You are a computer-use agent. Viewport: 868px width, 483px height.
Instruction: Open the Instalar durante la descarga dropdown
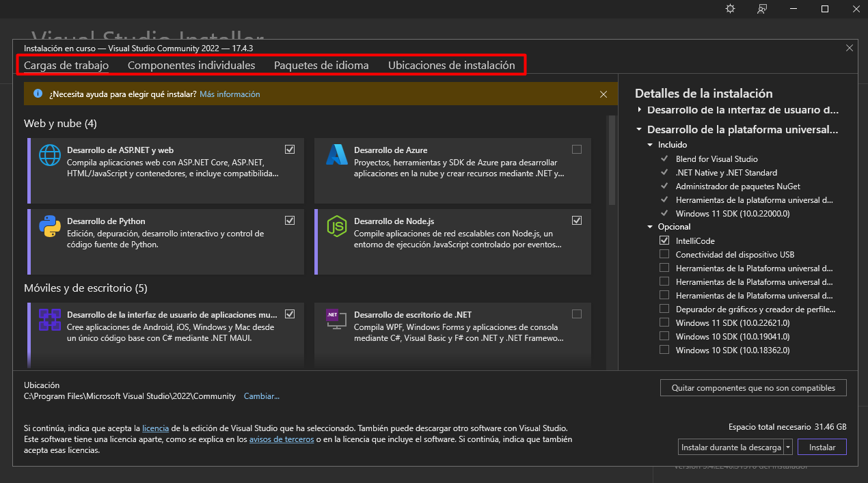point(788,447)
